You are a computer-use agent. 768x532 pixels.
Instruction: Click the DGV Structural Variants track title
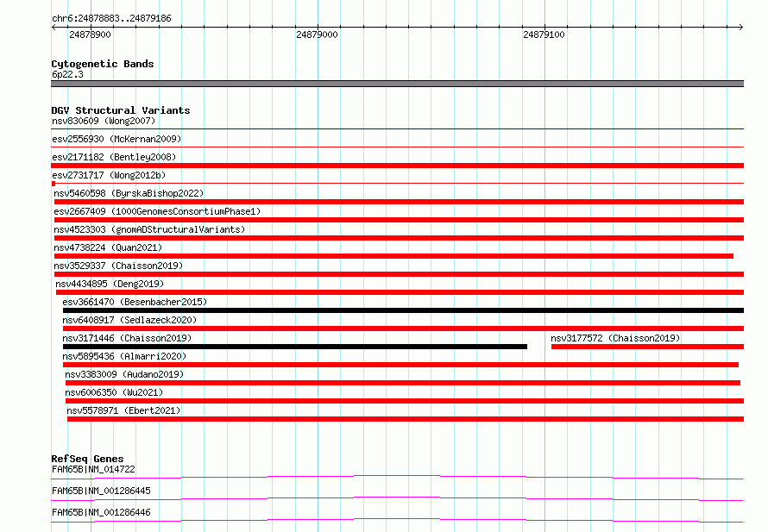click(x=121, y=110)
